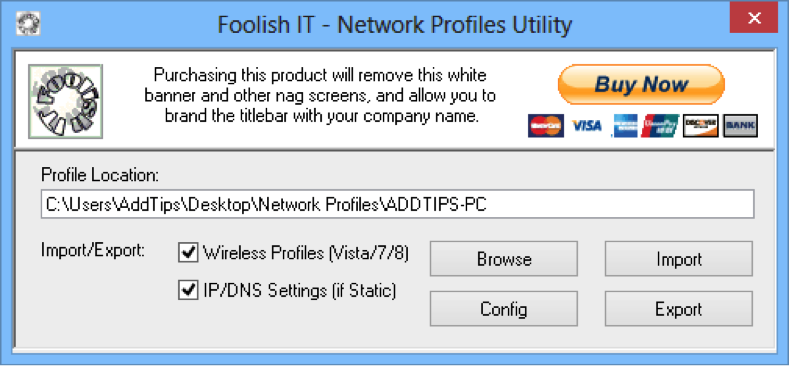790x366 pixels.
Task: Click inside the Profile Location path field
Action: [398, 204]
